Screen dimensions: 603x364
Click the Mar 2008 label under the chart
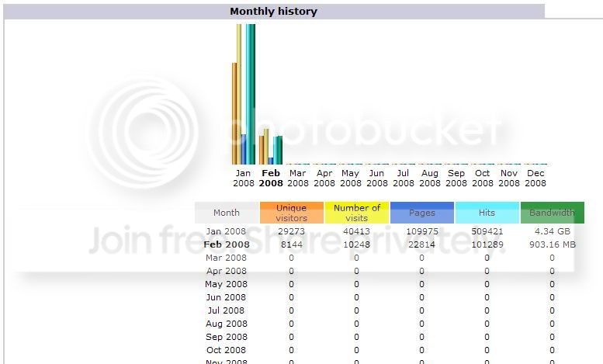click(x=298, y=179)
